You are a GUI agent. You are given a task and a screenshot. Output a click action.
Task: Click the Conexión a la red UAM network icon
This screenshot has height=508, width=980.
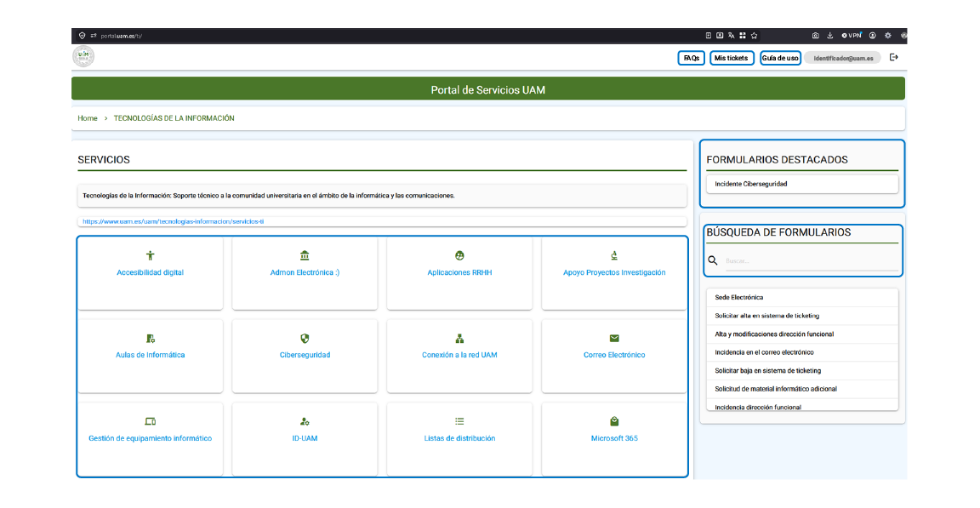[x=459, y=339]
